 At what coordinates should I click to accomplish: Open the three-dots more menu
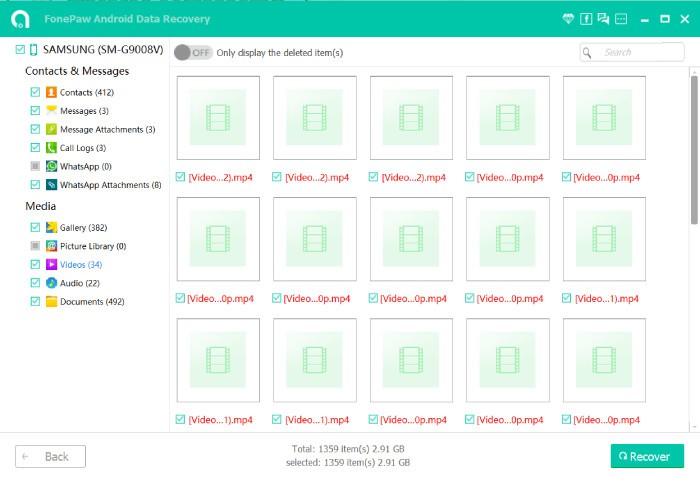tap(621, 19)
